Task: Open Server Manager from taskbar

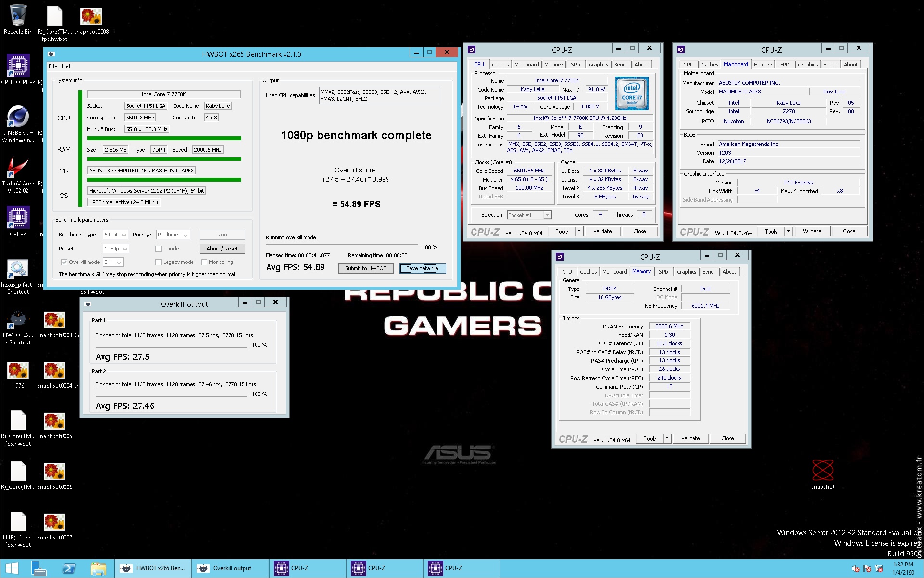Action: pyautogui.click(x=38, y=568)
